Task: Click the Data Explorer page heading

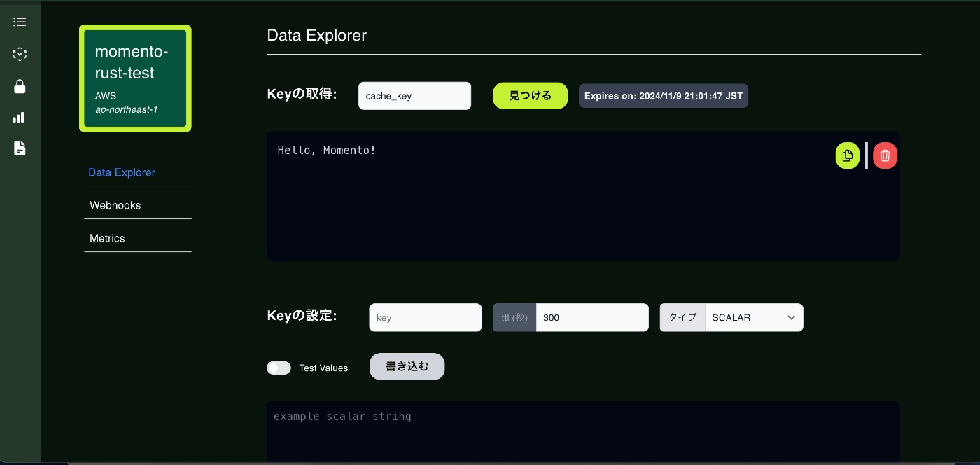Action: tap(317, 35)
